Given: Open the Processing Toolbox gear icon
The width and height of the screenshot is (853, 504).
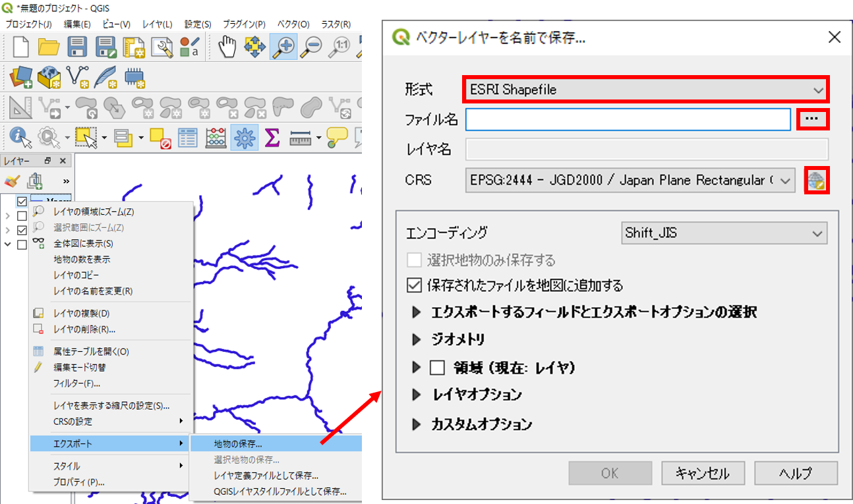Looking at the screenshot, I should (244, 137).
